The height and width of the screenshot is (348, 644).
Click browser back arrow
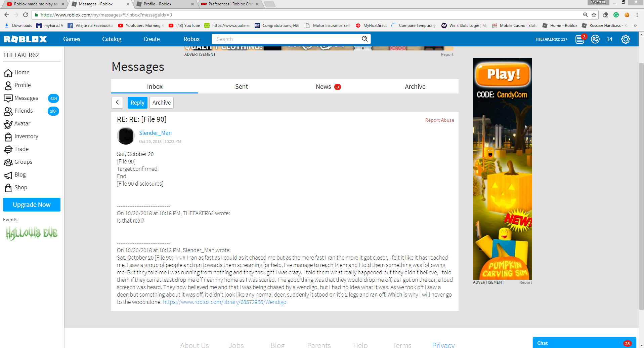click(7, 15)
